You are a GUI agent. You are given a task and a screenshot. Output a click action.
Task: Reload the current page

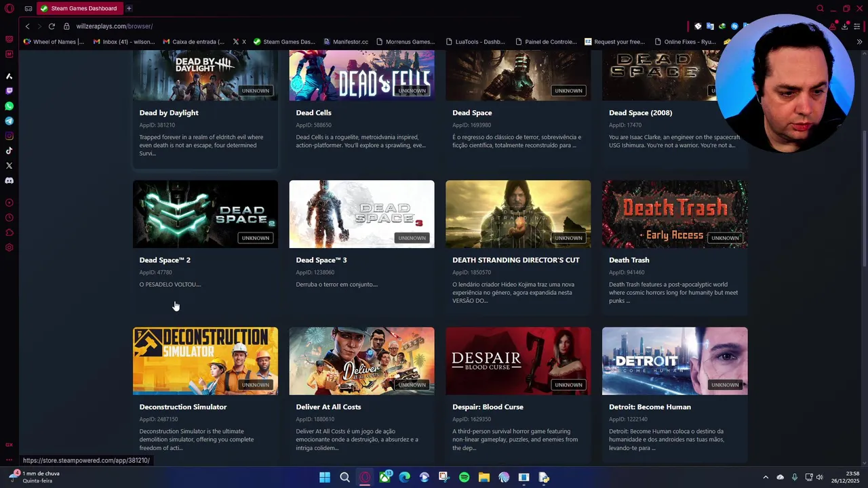(x=52, y=26)
